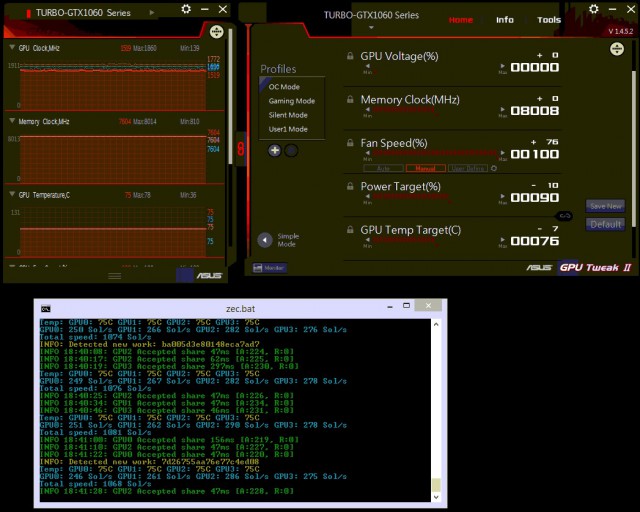Click play arrow next to monitor window title
The height and width of the screenshot is (512, 640).
tap(152, 13)
